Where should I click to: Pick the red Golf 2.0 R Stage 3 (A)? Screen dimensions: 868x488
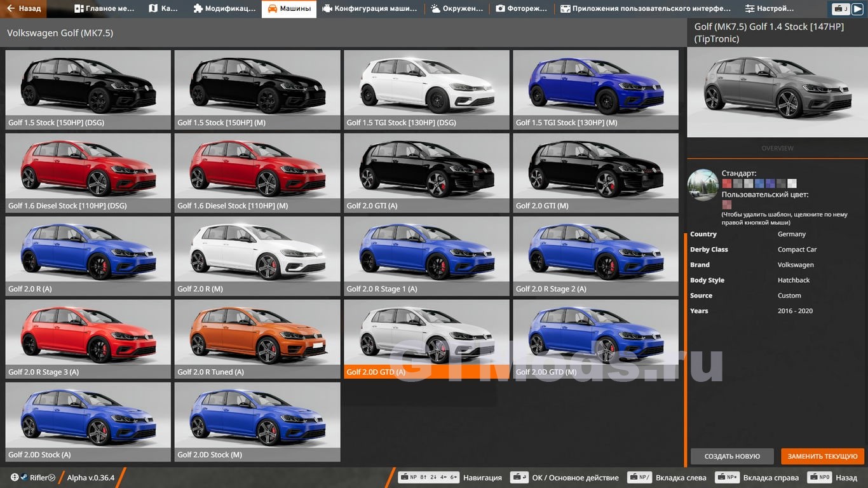pos(88,339)
